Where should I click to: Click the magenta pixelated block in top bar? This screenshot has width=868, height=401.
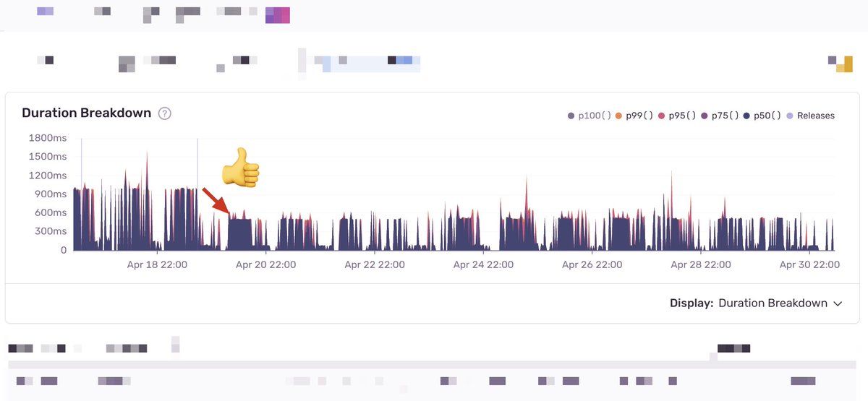278,15
